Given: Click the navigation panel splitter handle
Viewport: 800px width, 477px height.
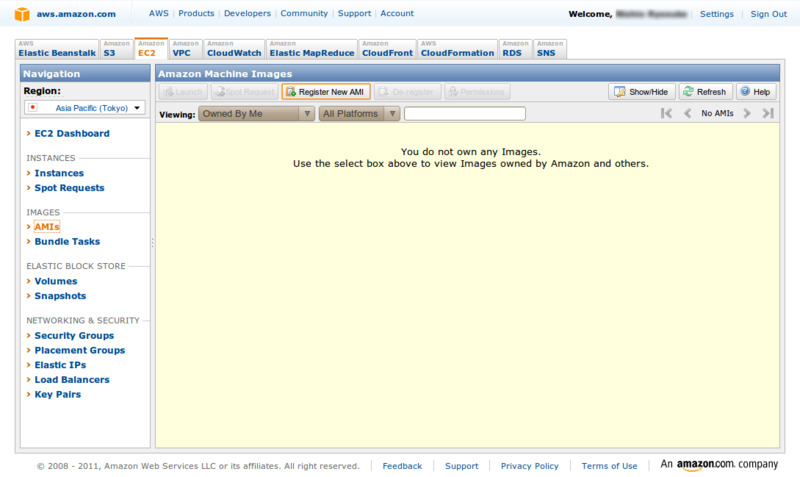Looking at the screenshot, I should [153, 243].
